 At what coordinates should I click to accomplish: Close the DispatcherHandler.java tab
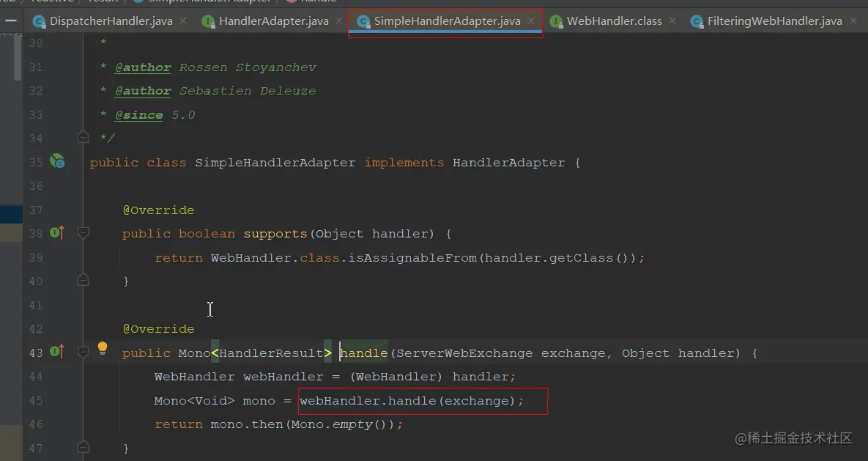click(183, 21)
